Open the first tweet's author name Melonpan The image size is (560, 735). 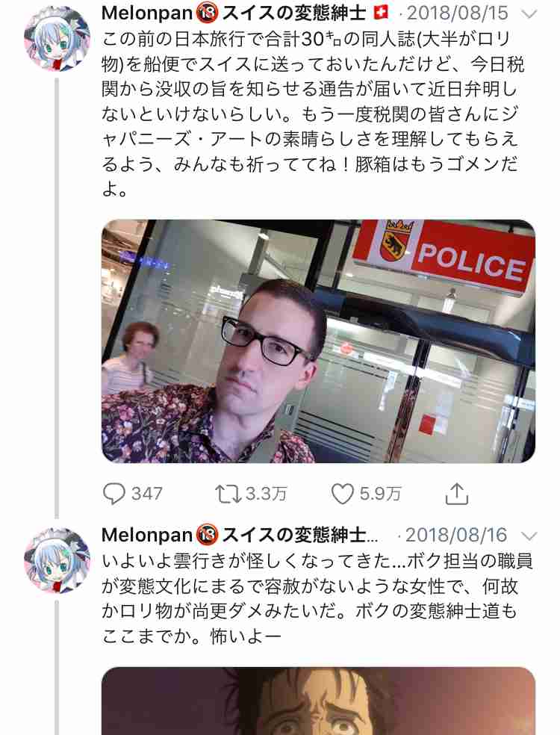146,13
